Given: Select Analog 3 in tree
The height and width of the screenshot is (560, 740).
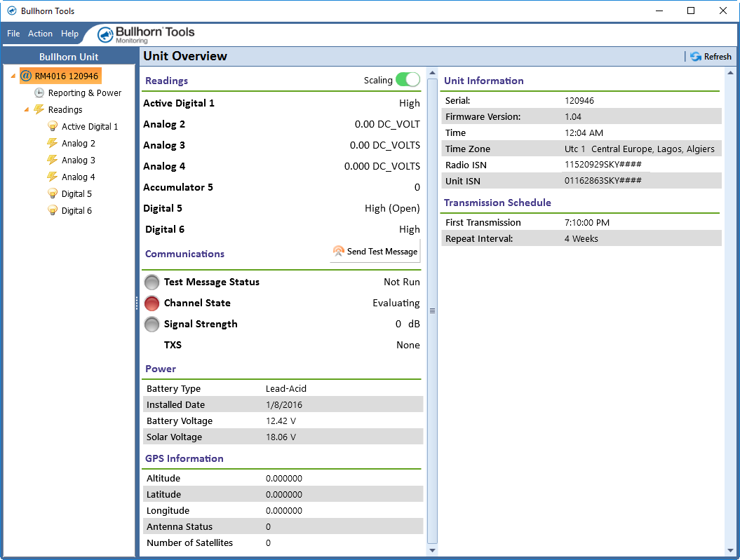Looking at the screenshot, I should (79, 161).
